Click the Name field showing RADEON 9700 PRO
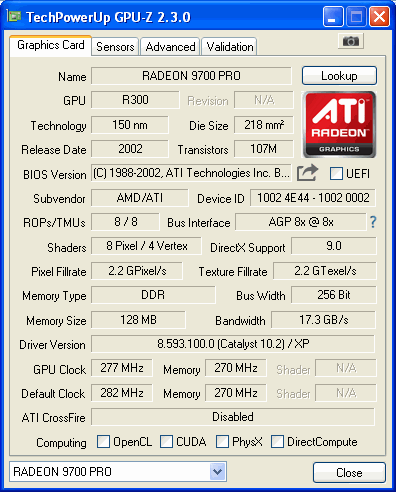 point(191,76)
